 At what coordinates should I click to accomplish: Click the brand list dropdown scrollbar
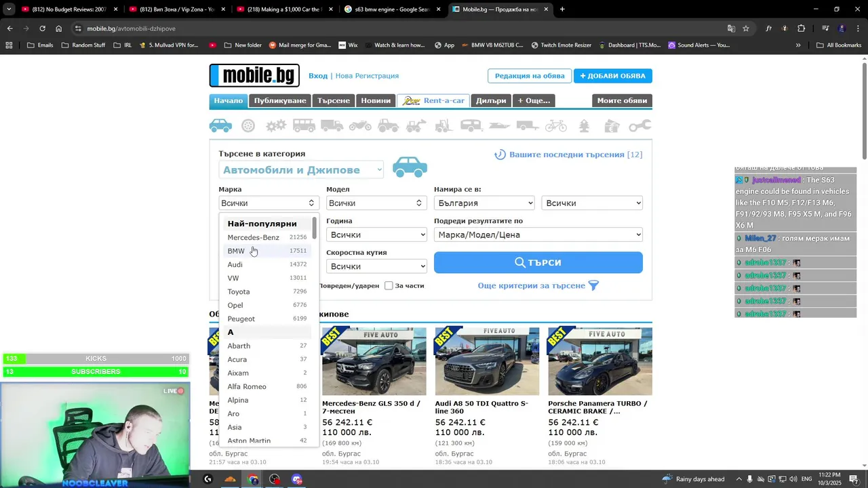pos(315,228)
